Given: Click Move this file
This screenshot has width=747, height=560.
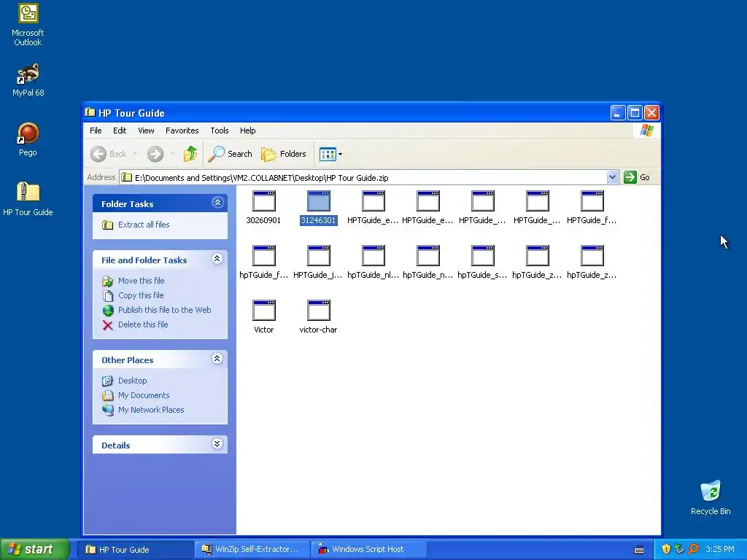Looking at the screenshot, I should [141, 281].
